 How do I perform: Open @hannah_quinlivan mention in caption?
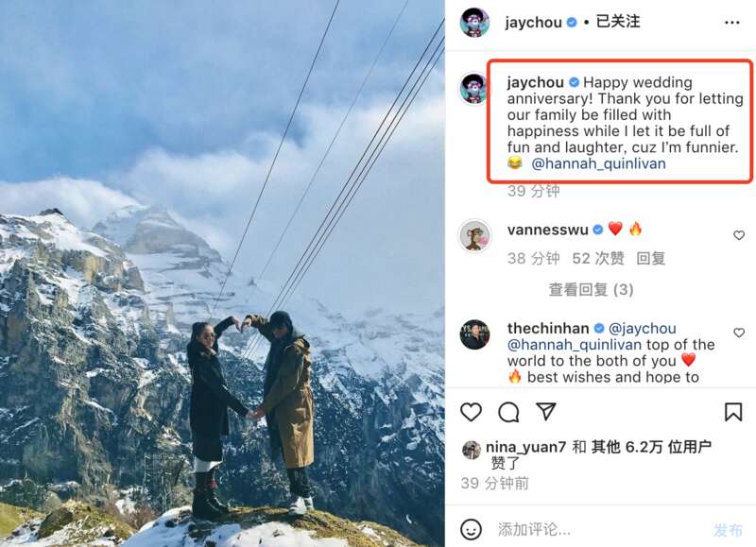(598, 163)
